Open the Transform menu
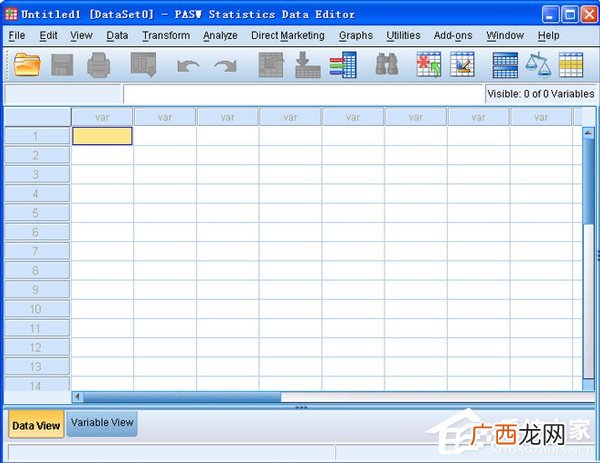600x463 pixels. pos(166,36)
